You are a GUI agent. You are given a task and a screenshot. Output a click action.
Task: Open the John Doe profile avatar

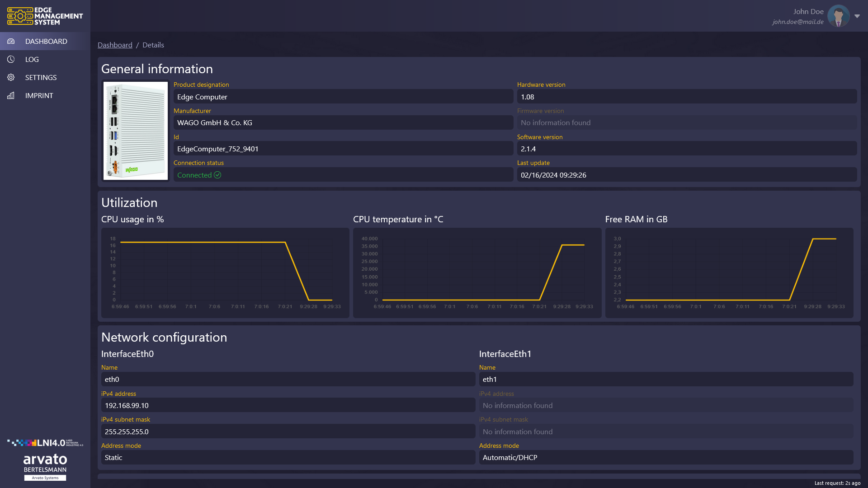[x=838, y=16]
